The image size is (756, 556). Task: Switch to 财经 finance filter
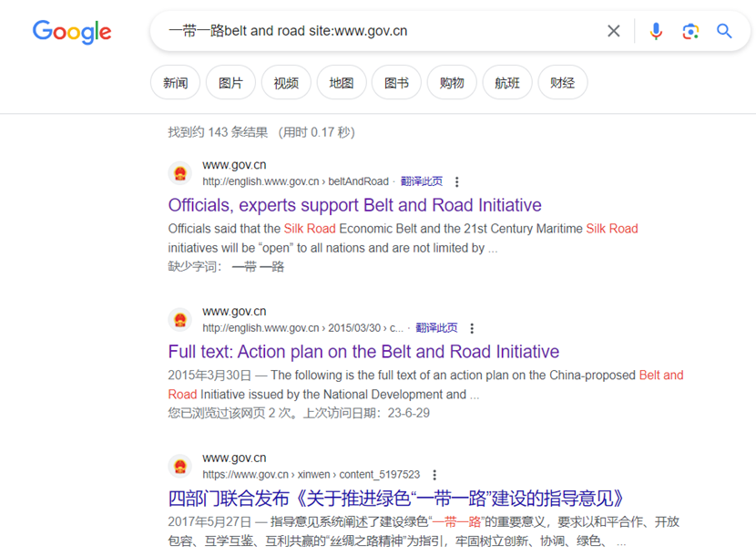tap(563, 83)
